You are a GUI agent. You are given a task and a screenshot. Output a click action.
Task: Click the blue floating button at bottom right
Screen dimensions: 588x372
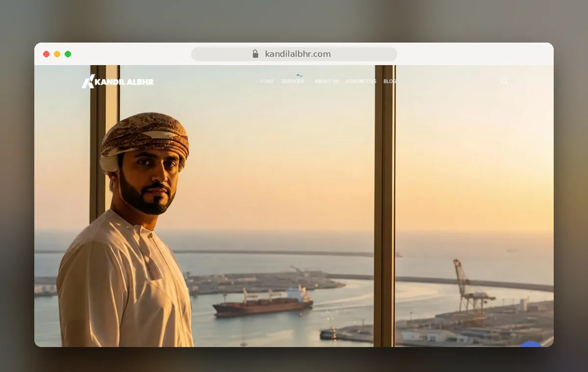tap(530, 344)
